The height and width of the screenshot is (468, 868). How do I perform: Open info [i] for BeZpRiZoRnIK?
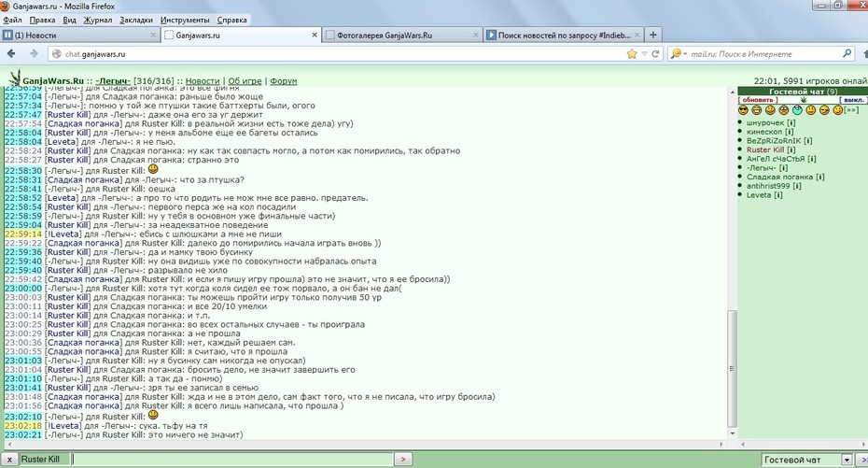click(807, 141)
